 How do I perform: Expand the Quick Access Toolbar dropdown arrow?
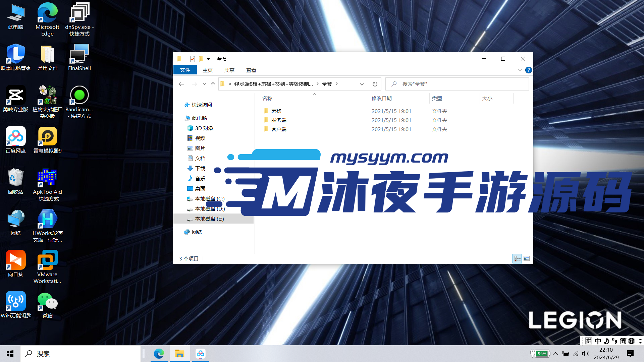tap(208, 59)
